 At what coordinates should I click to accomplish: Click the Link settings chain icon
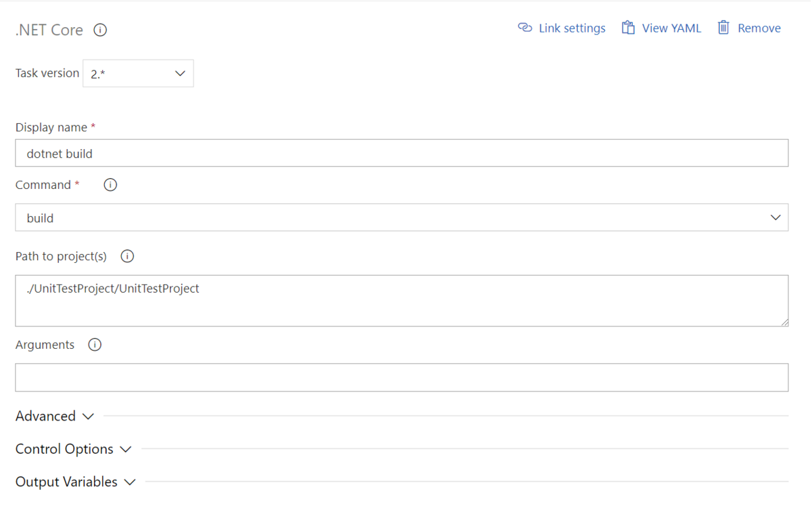click(525, 28)
